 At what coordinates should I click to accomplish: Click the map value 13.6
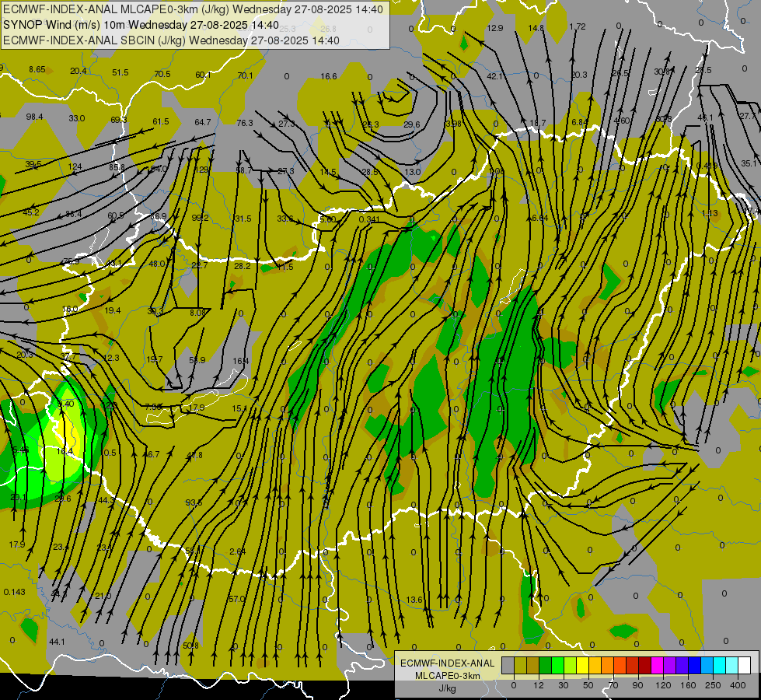click(414, 600)
